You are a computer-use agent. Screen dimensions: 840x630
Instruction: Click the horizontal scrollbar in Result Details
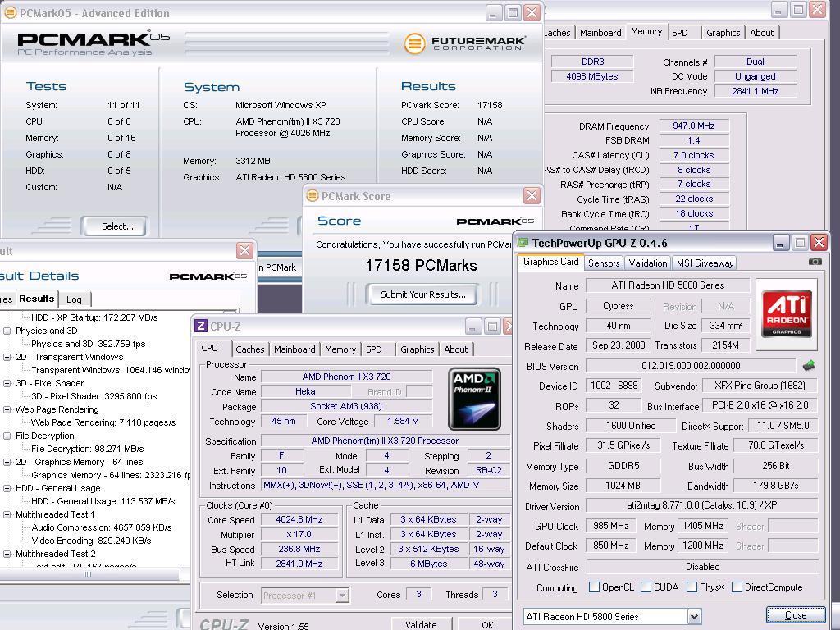89,573
